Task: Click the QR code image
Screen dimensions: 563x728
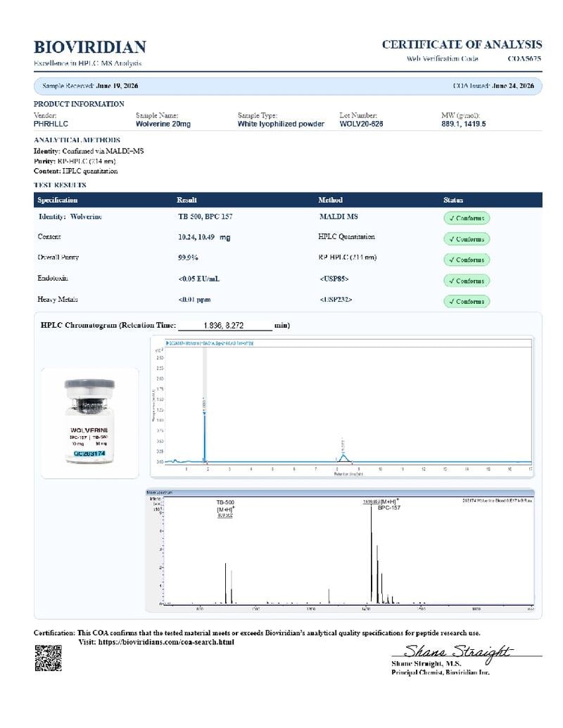Action: [x=49, y=658]
